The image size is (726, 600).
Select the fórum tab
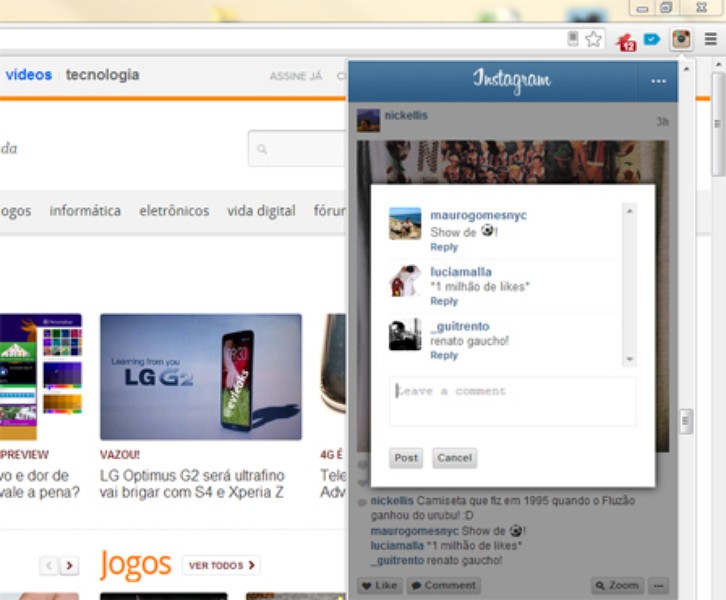coord(329,211)
